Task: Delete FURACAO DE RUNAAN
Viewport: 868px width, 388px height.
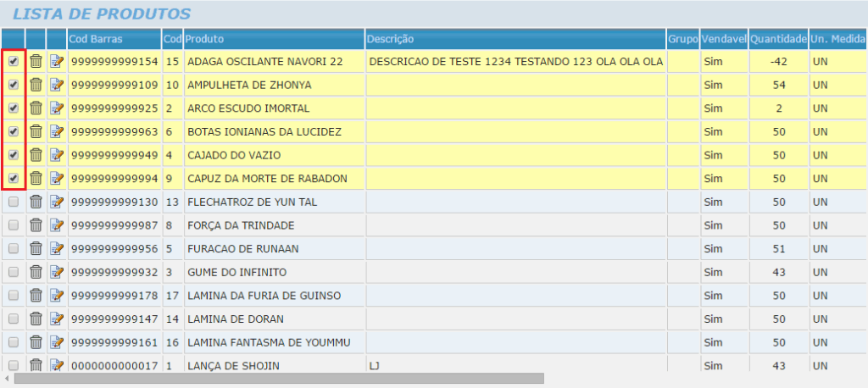Action: [36, 248]
